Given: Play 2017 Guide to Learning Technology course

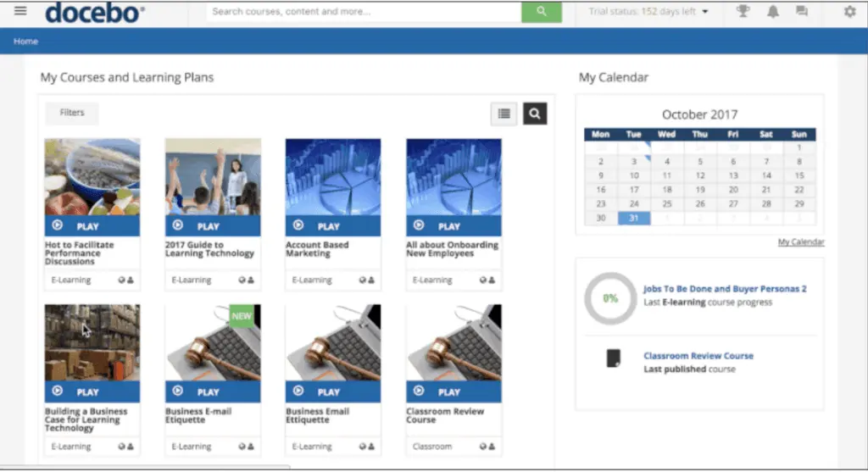Looking at the screenshot, I should pyautogui.click(x=213, y=225).
